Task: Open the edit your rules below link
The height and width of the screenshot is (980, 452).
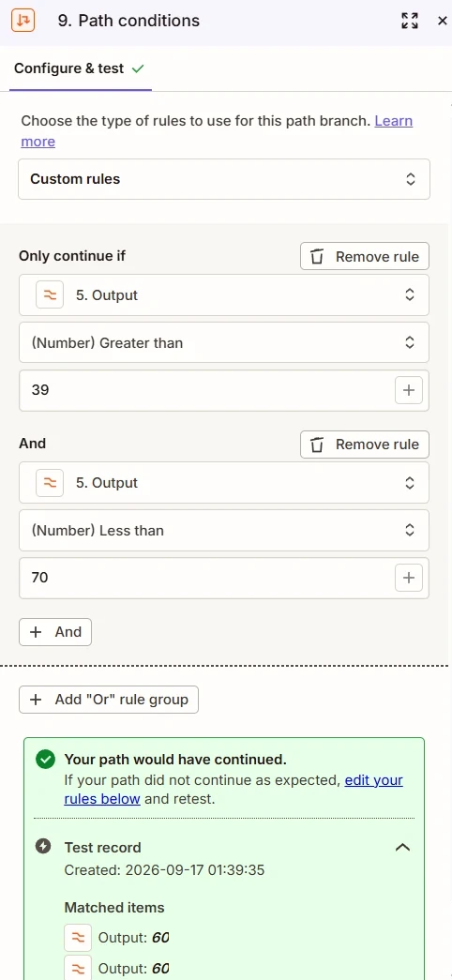Action: [x=234, y=790]
